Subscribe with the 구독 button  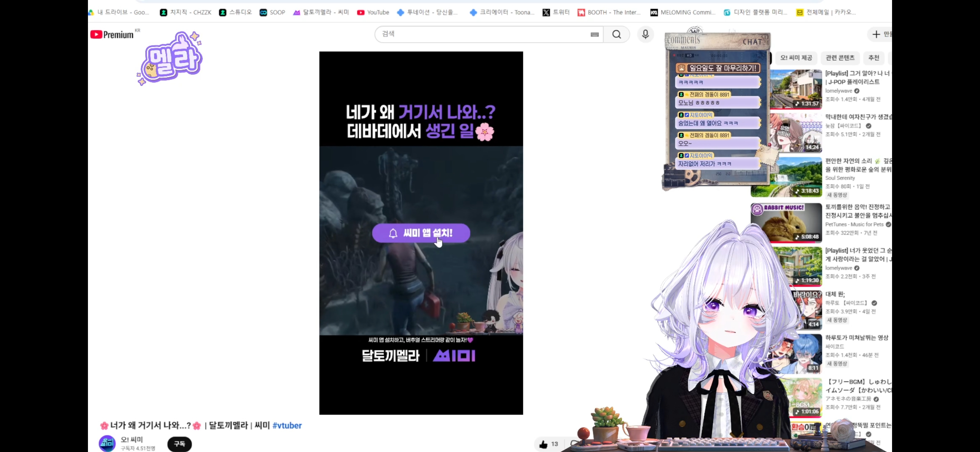(x=180, y=444)
